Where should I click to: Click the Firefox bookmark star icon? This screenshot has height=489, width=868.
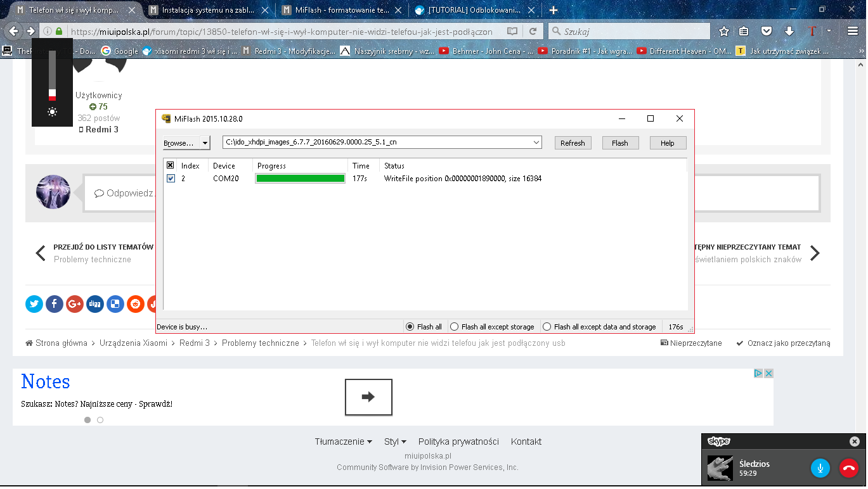(x=724, y=31)
